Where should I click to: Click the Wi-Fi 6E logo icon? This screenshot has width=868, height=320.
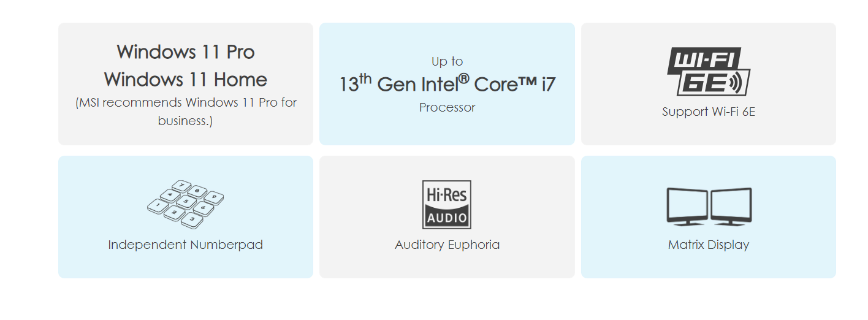(709, 72)
